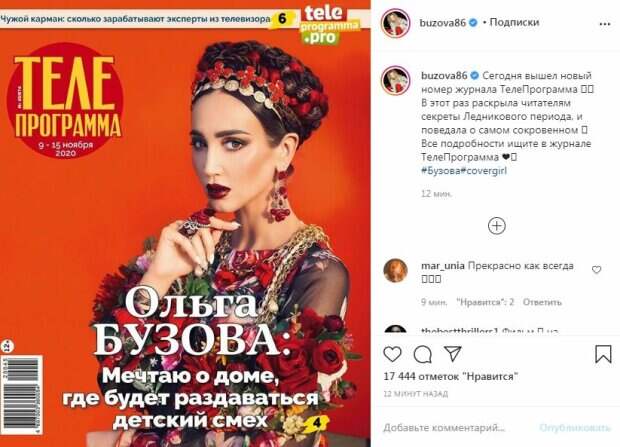Viewport: 620px width, 447px height.
Task: Toggle the Подписки following button
Action: (514, 22)
